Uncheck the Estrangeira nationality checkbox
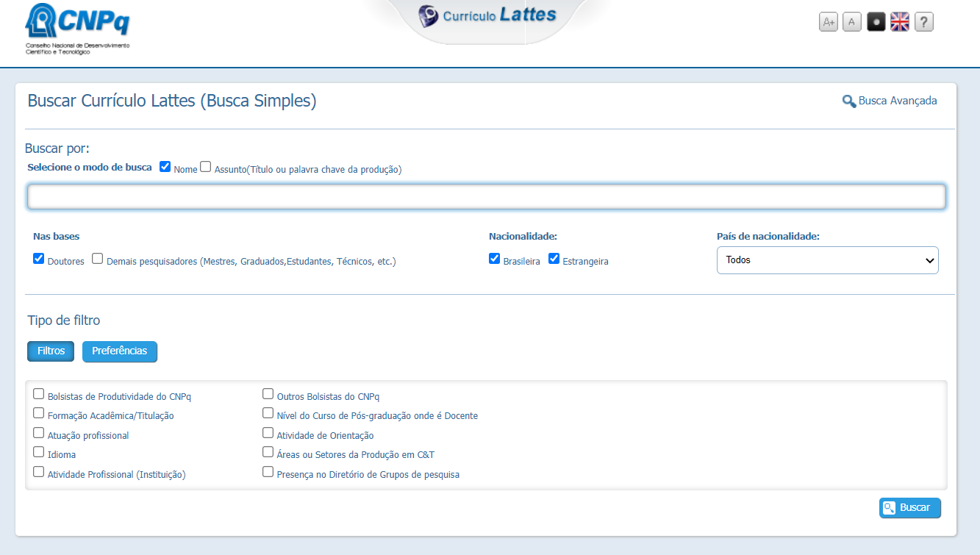 tap(554, 259)
